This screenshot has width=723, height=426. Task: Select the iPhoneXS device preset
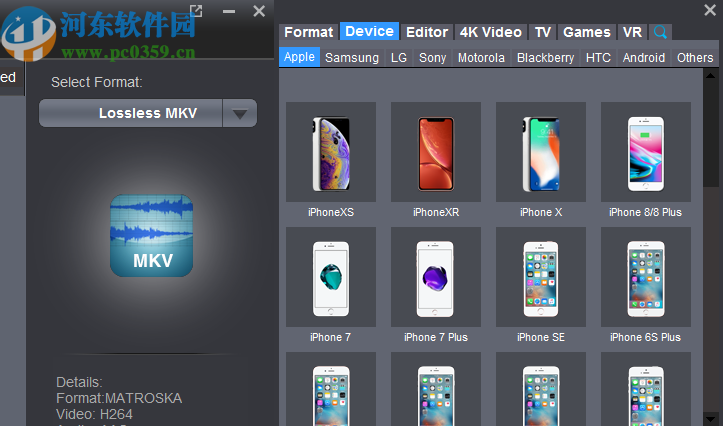point(331,152)
